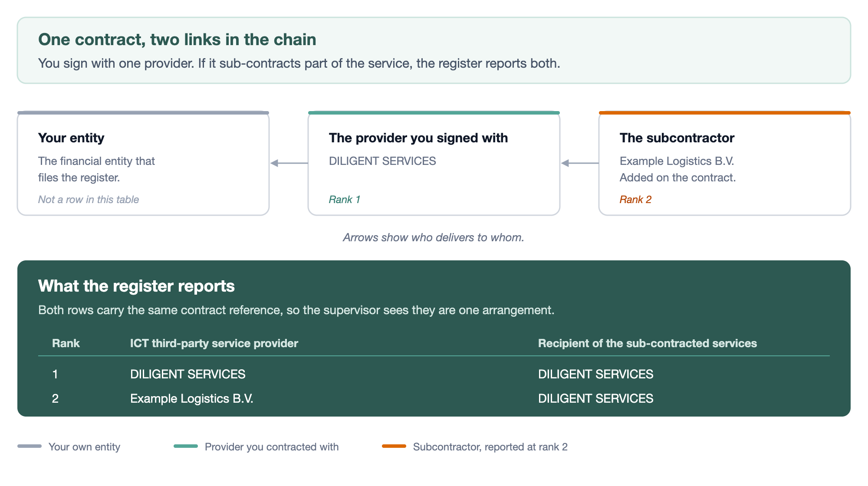
Task: Click recipient DILIGENT SERVICES in rank 2 row
Action: (x=596, y=398)
